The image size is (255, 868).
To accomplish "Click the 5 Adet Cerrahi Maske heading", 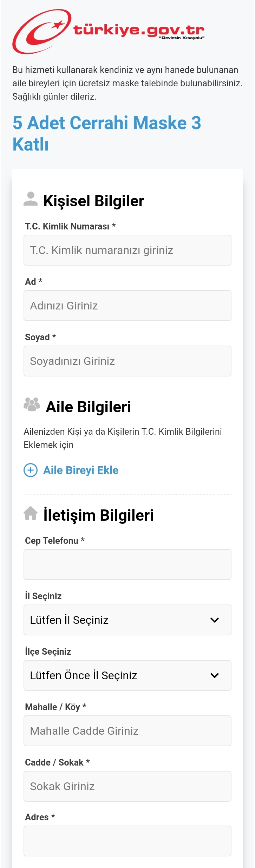I will click(107, 133).
